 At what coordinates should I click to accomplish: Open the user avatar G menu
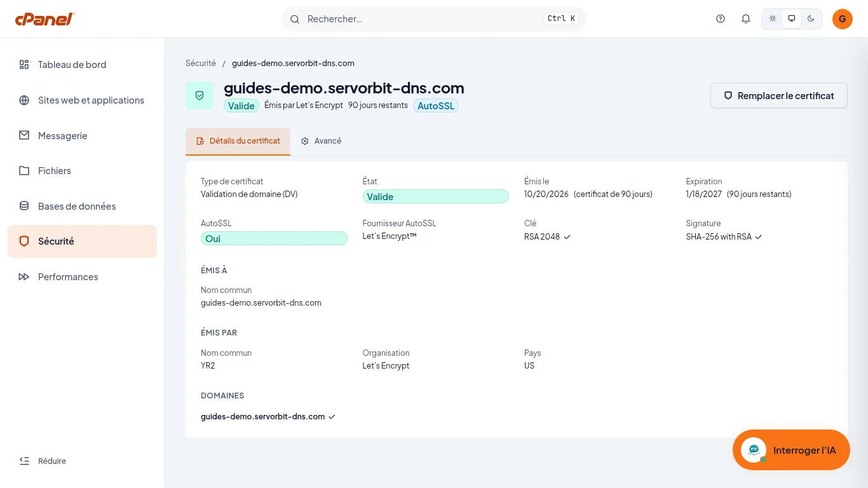pos(843,19)
